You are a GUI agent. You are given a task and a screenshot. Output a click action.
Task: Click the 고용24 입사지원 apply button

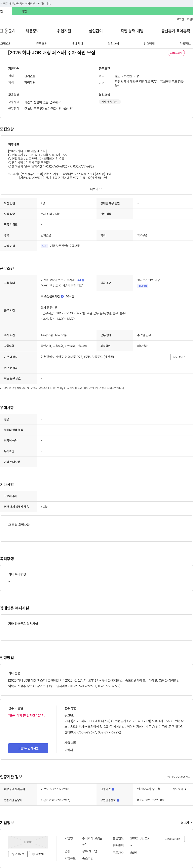tap(28, 748)
